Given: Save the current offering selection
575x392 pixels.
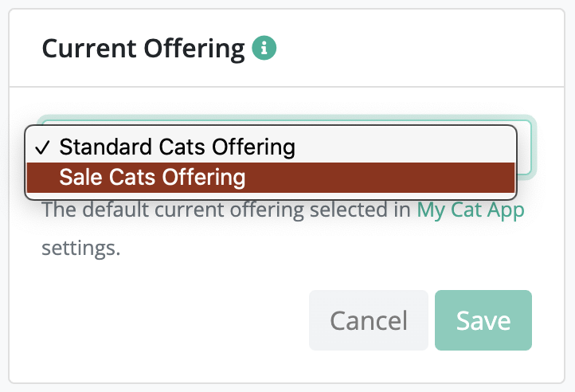Looking at the screenshot, I should click(x=483, y=320).
